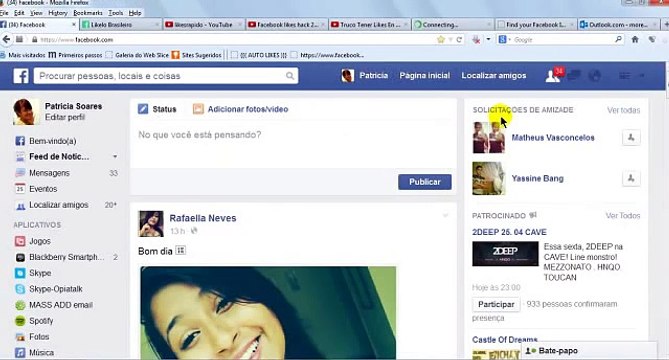Open the Bate-papo chat bar

(589, 351)
